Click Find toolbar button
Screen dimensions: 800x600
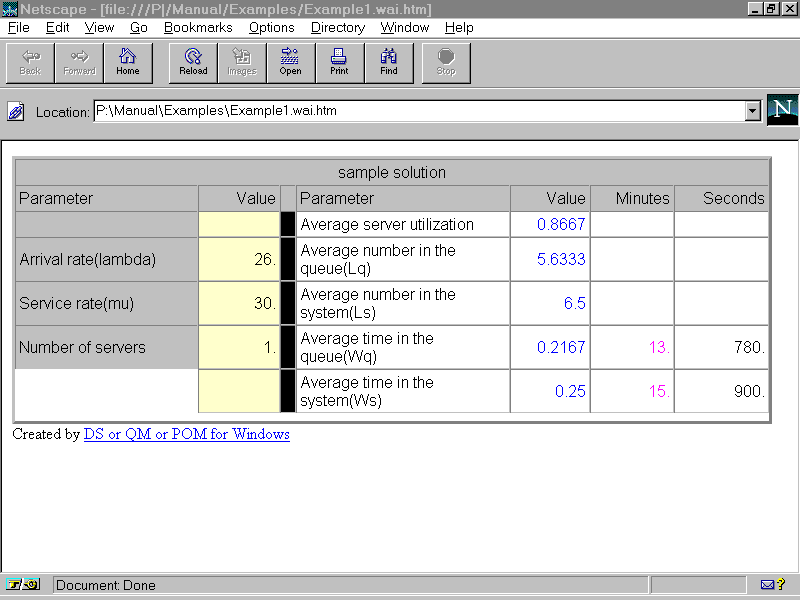(389, 62)
